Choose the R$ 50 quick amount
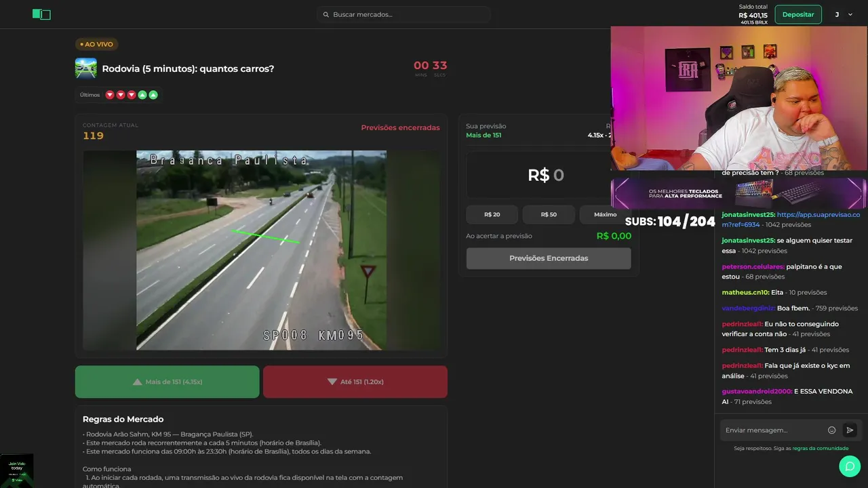 tap(549, 214)
